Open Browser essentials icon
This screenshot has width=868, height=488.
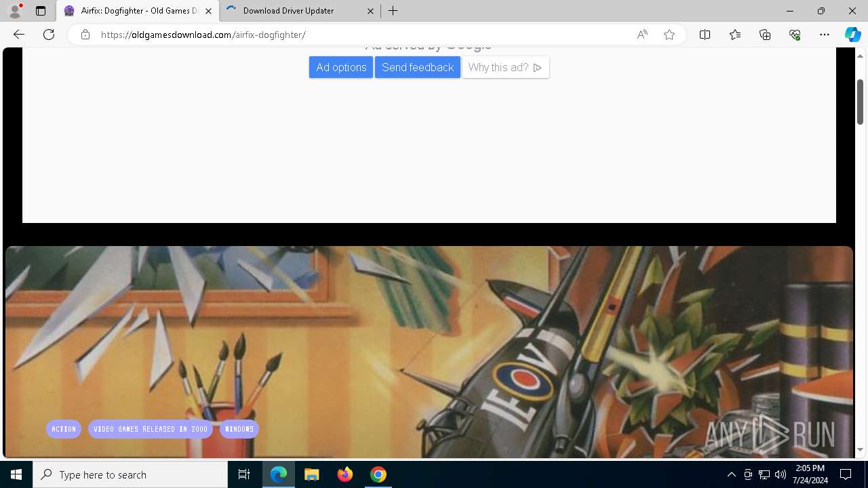click(795, 35)
